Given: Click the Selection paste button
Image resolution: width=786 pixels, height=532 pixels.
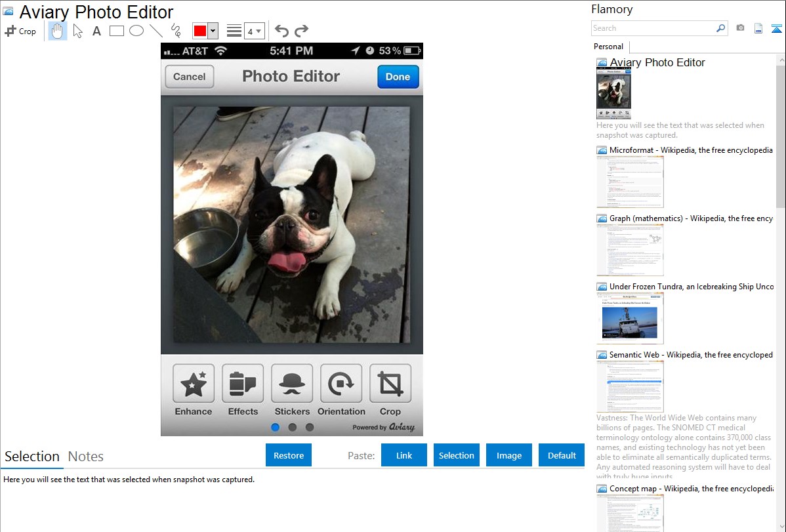Looking at the screenshot, I should 456,455.
